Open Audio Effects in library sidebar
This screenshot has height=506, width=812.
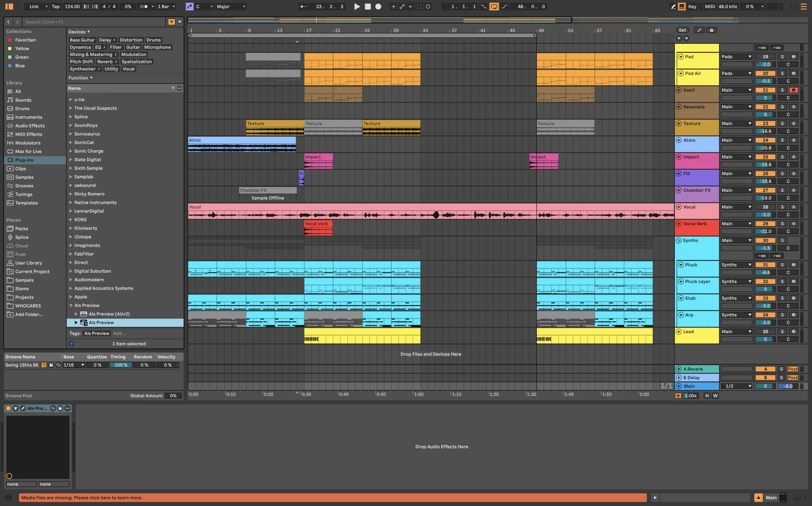(30, 125)
